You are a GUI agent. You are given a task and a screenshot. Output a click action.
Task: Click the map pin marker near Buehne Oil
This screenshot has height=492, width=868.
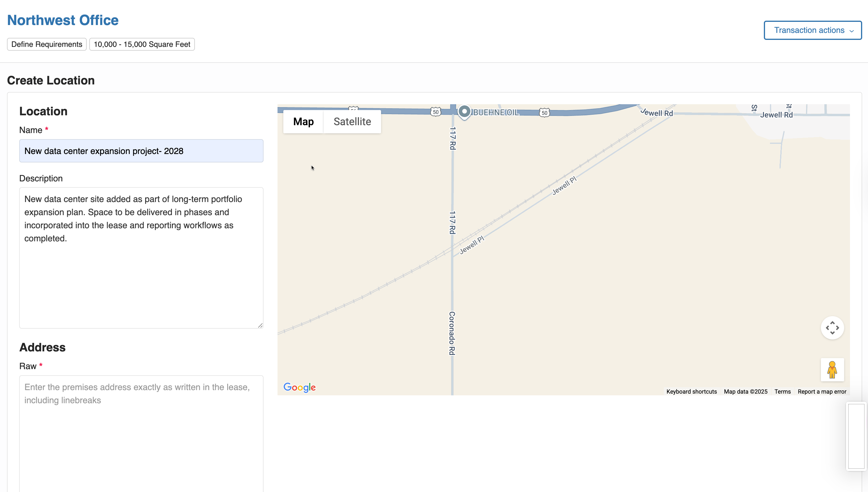tap(465, 112)
